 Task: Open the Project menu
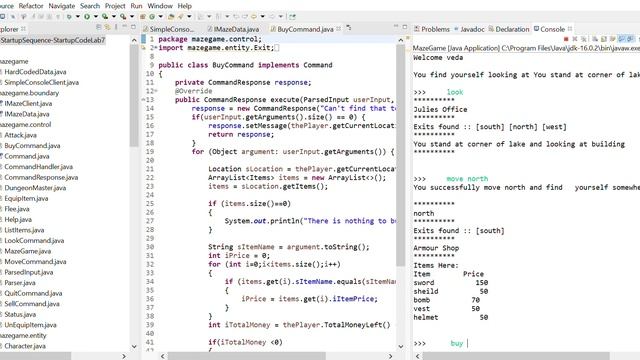115,6
